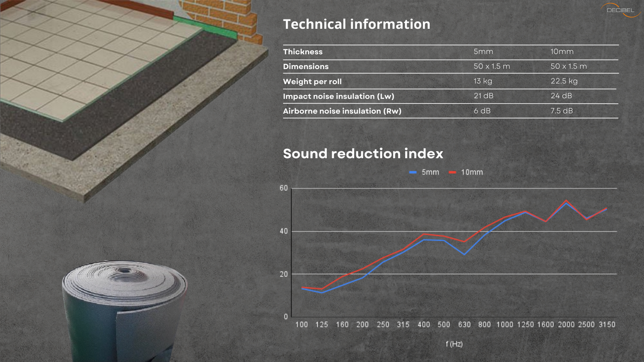Click the '315' frequency axis label
This screenshot has width=644, height=362.
(403, 325)
